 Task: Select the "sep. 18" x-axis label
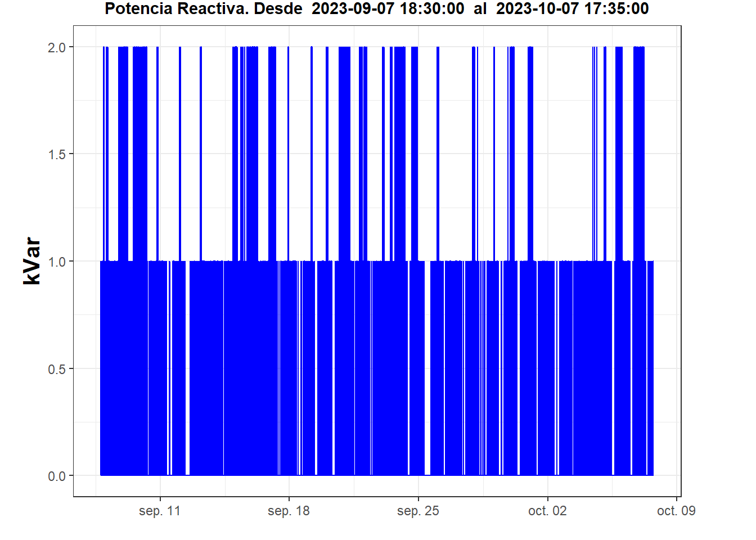289,511
